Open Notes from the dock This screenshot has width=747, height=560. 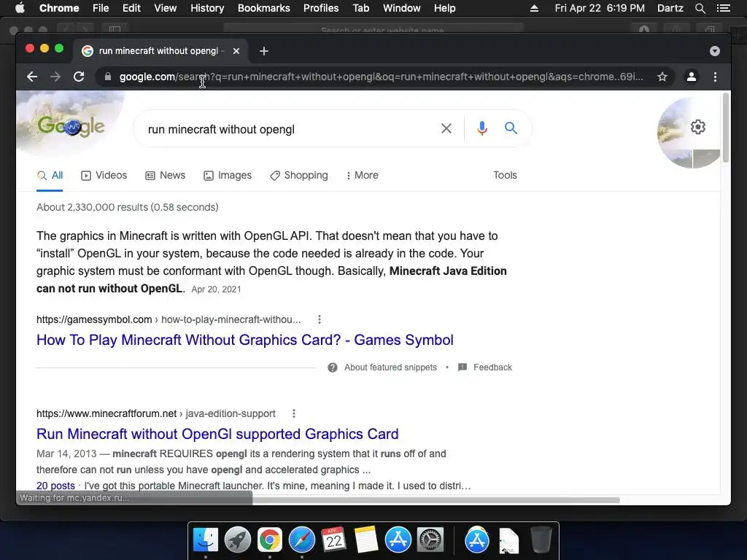click(x=366, y=540)
